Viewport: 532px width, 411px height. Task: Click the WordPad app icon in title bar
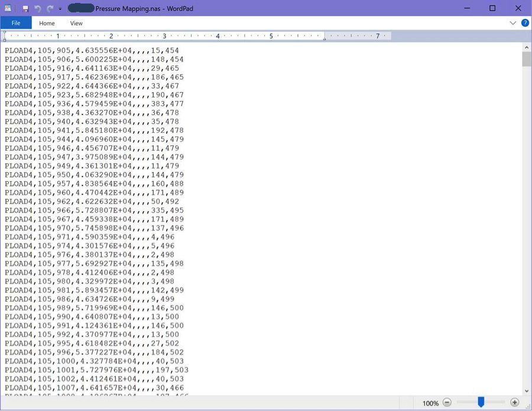8,8
